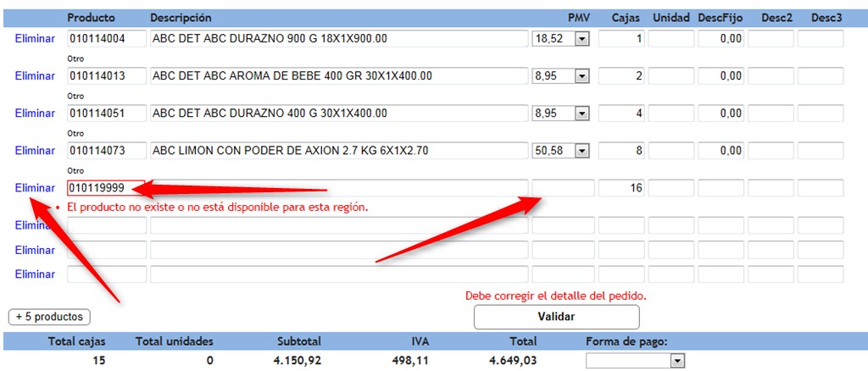Click DescFijo field of the 010114073 row
Viewport: 868px width, 371px height.
click(x=721, y=151)
